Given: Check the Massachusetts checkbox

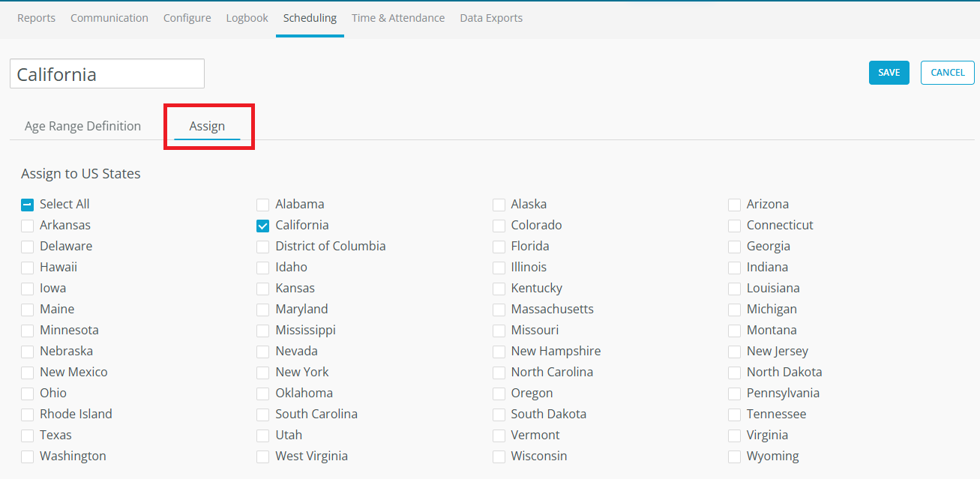Looking at the screenshot, I should coord(499,310).
